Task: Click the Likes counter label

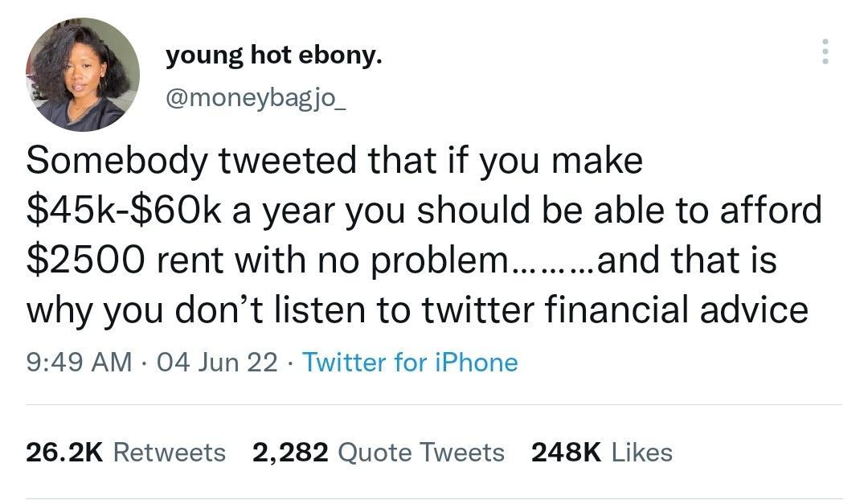Action: [x=641, y=453]
